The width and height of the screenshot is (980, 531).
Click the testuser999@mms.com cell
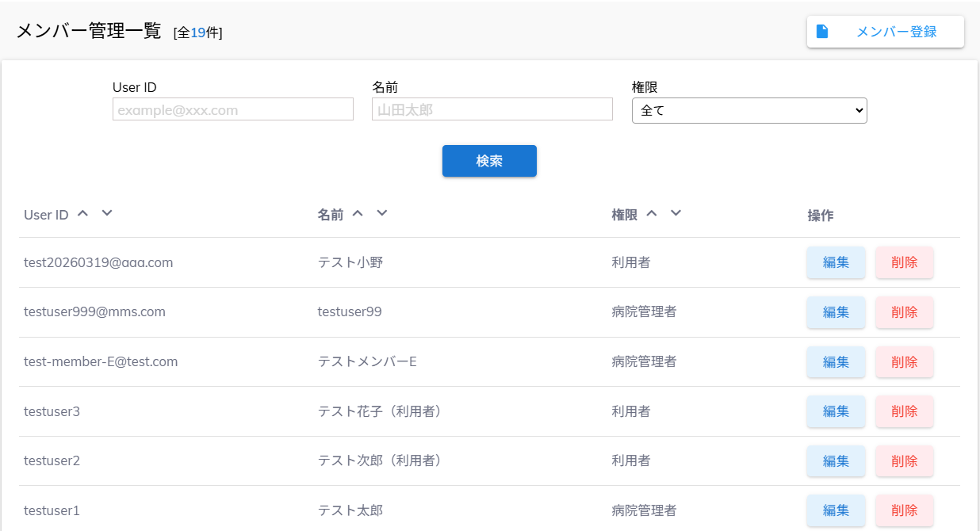pyautogui.click(x=94, y=312)
